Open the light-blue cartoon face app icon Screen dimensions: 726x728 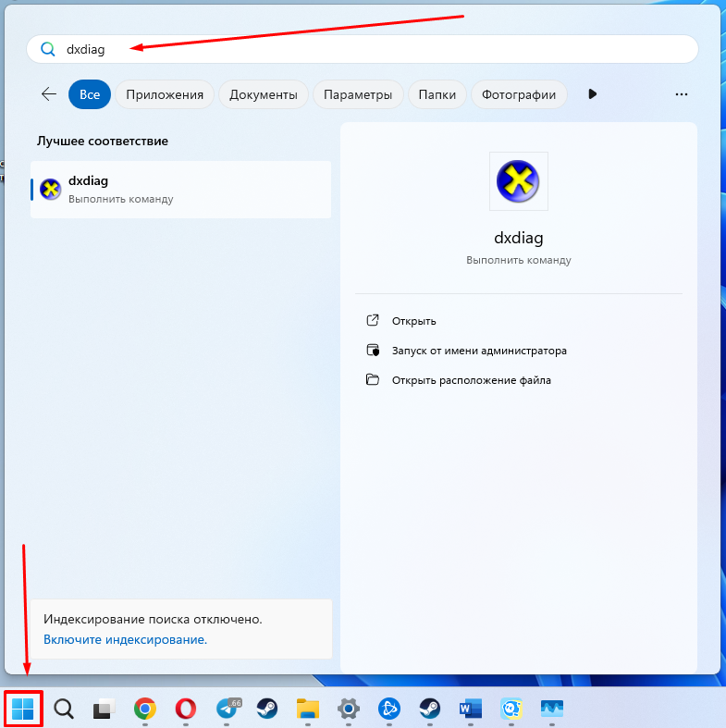[x=511, y=709]
